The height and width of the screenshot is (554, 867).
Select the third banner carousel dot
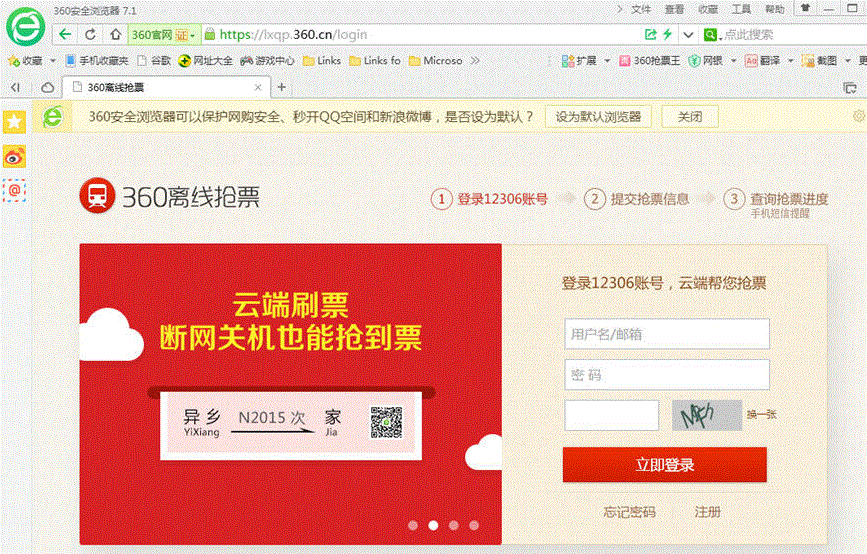click(453, 525)
